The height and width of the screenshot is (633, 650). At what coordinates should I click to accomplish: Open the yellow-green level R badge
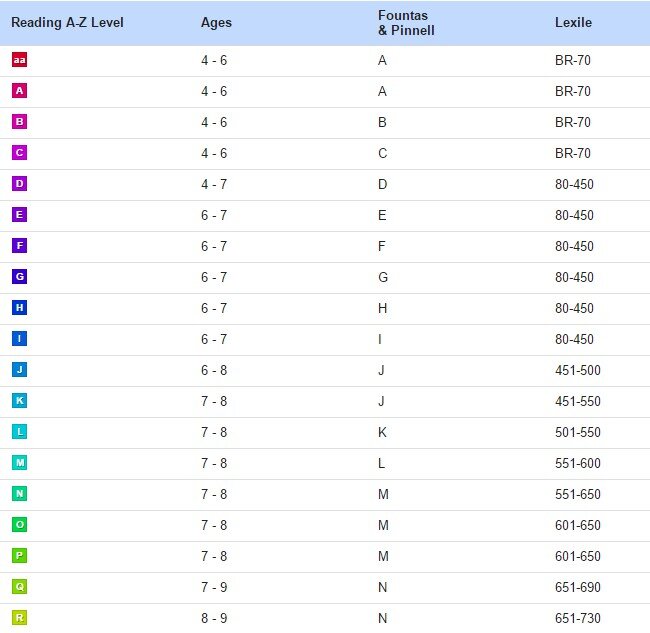tap(19, 618)
